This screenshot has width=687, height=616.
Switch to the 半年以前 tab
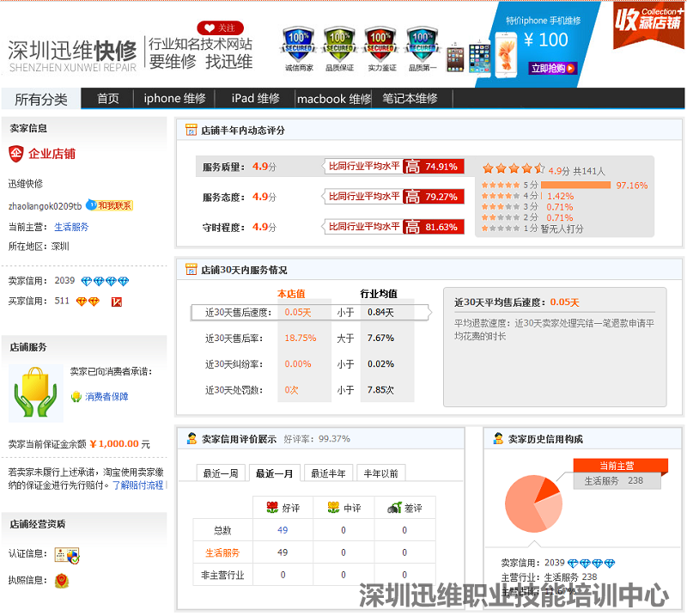point(380,473)
